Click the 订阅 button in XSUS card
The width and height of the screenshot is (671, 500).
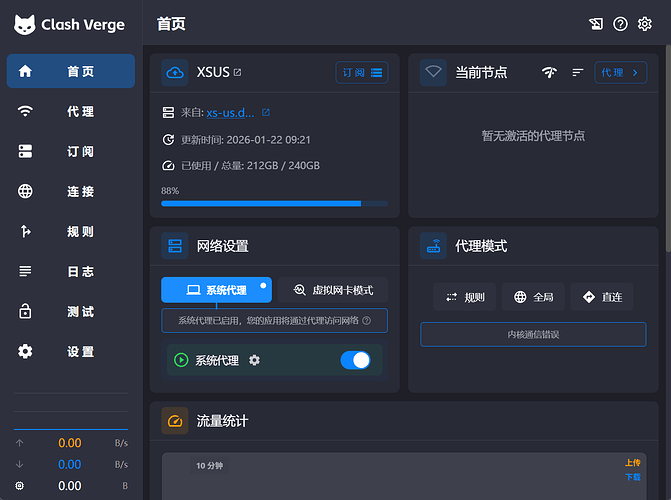click(362, 72)
